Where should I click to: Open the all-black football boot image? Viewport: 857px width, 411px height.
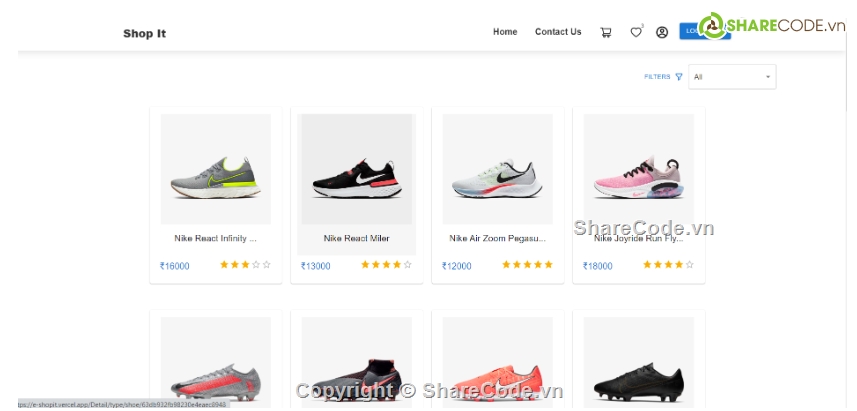(x=639, y=363)
